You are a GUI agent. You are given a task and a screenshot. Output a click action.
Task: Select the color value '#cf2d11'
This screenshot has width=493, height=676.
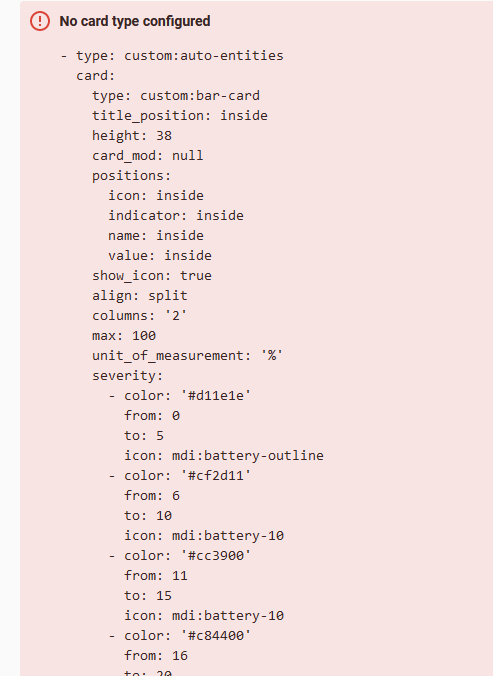(215, 476)
